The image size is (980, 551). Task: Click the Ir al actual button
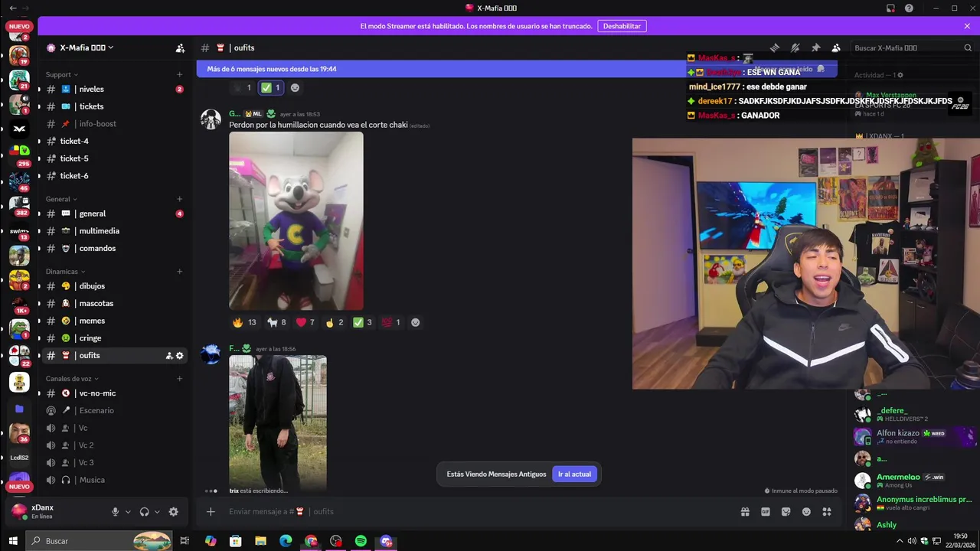click(x=574, y=474)
